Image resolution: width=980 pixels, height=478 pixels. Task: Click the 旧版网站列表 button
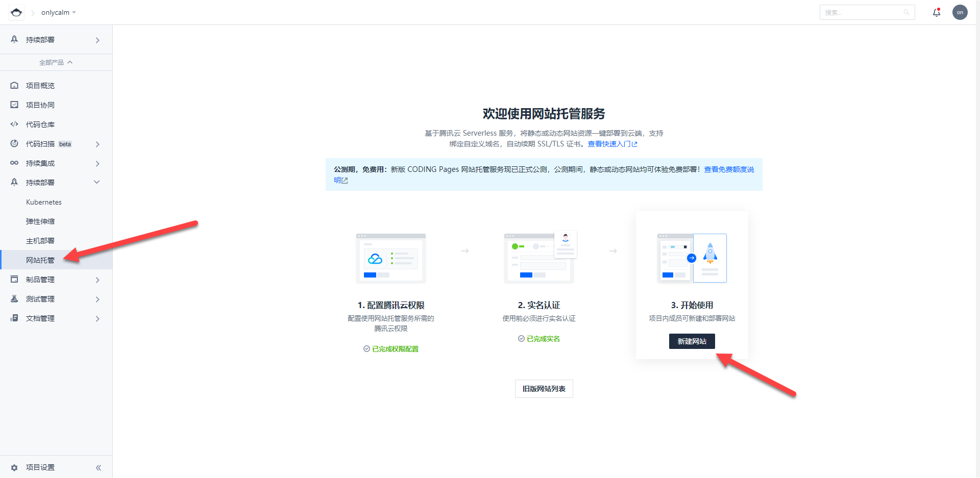[544, 389]
